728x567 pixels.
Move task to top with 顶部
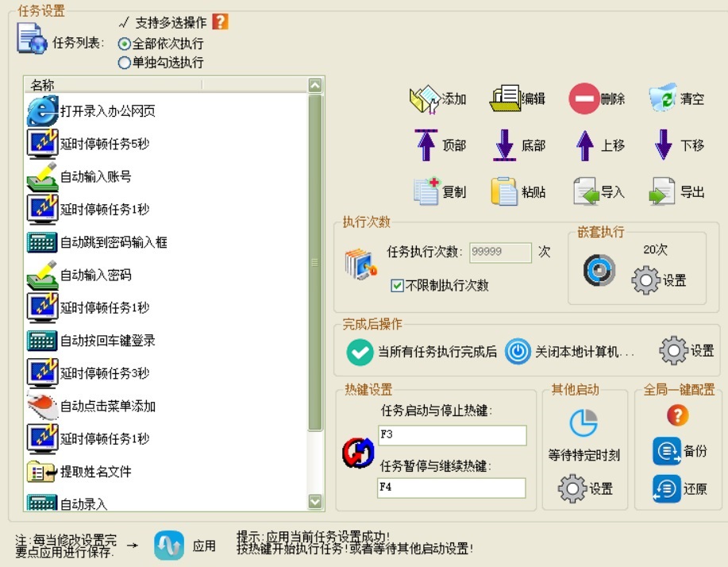426,145
